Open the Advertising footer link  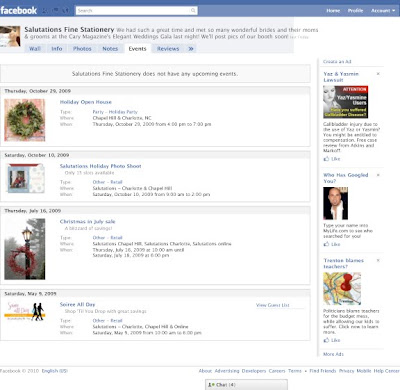tap(227, 371)
